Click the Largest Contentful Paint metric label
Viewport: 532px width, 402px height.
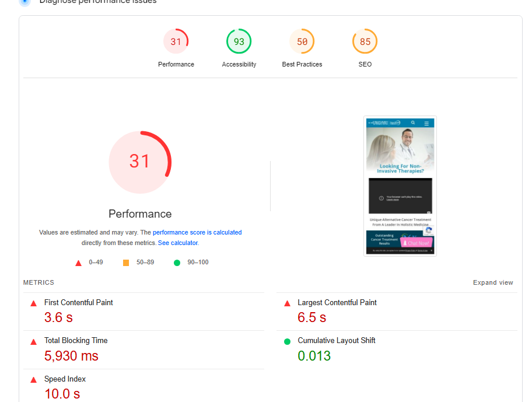(337, 303)
